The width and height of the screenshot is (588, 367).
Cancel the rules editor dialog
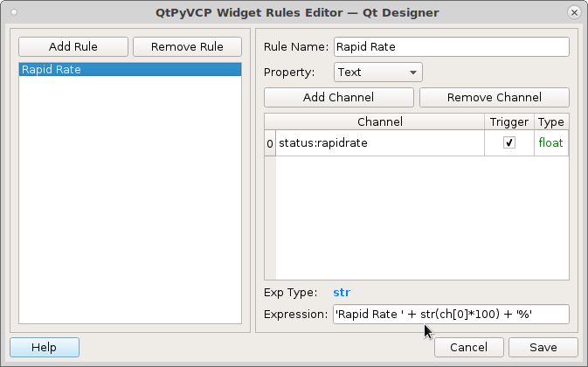469,348
